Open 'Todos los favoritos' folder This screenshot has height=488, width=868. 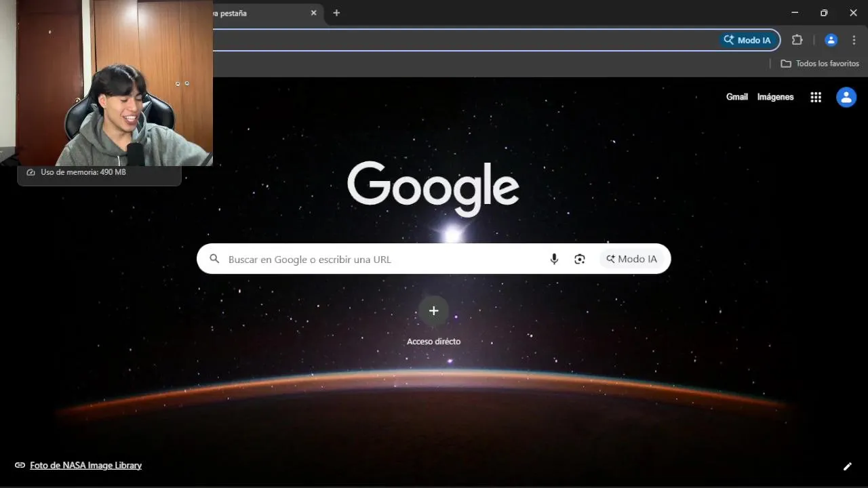coord(820,64)
